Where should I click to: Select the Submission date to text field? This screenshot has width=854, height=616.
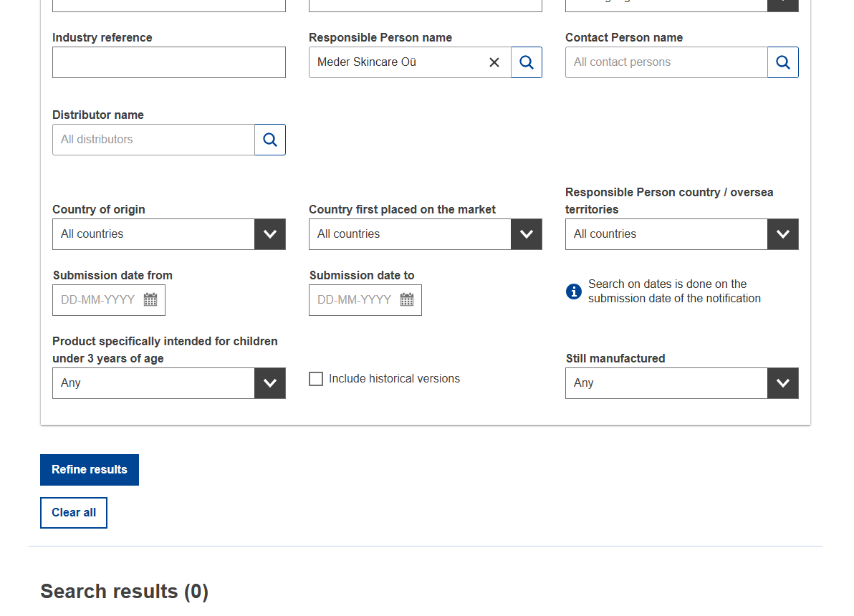355,300
